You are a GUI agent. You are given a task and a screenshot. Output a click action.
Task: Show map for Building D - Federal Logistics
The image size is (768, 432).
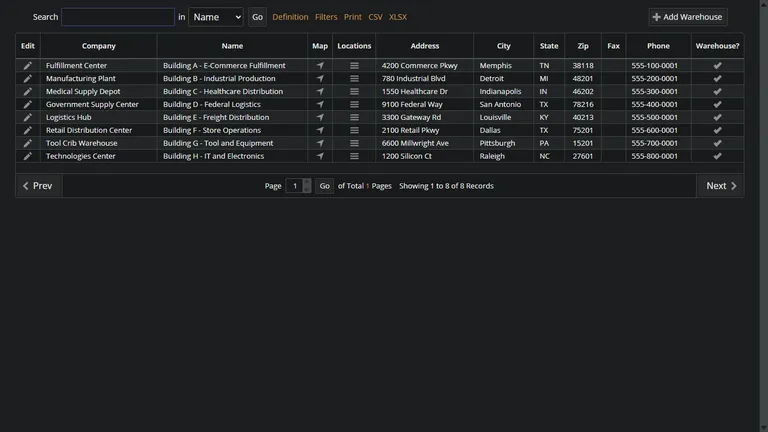(x=320, y=104)
